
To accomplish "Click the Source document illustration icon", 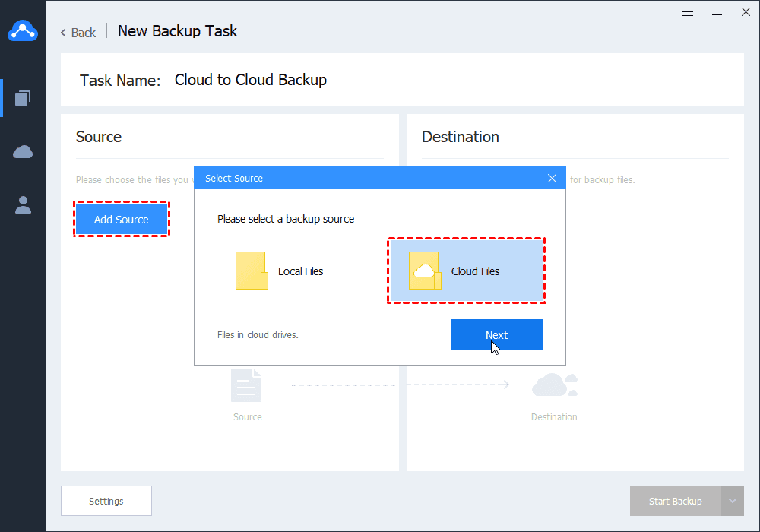I will pos(246,385).
